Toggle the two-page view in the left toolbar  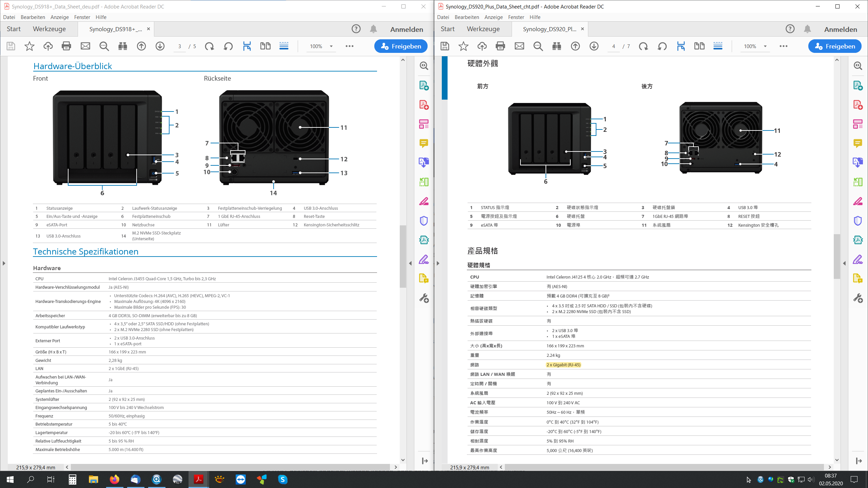265,46
